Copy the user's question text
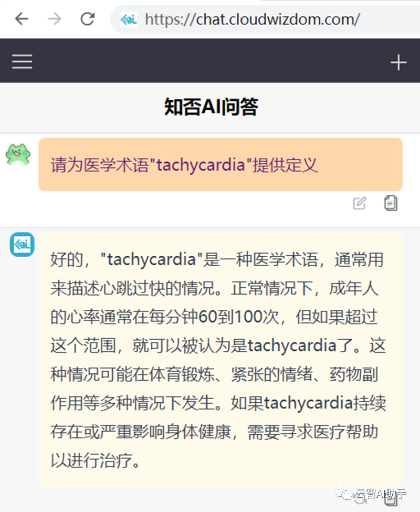The width and height of the screenshot is (420, 512). (x=391, y=203)
